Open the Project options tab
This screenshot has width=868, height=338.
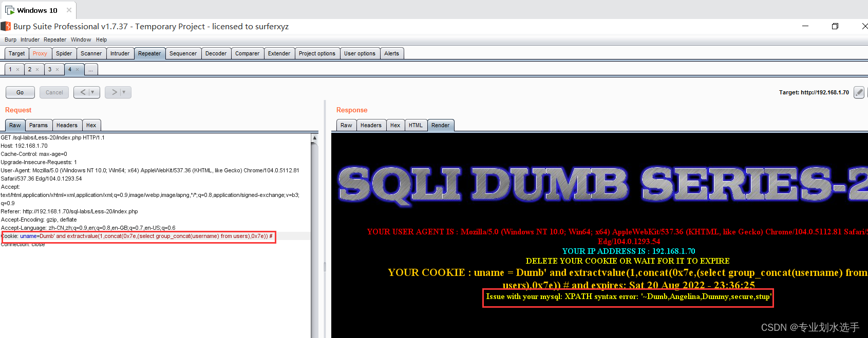(x=317, y=53)
